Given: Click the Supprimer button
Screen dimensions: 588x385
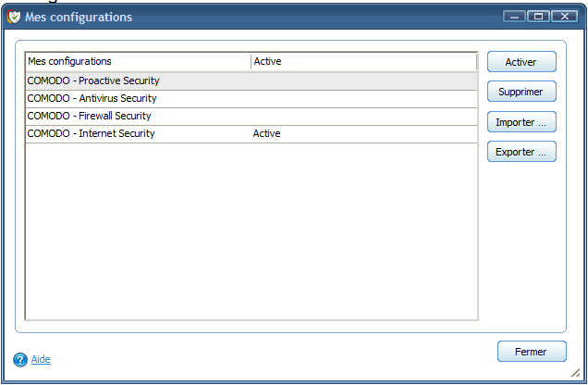Looking at the screenshot, I should pyautogui.click(x=521, y=92).
